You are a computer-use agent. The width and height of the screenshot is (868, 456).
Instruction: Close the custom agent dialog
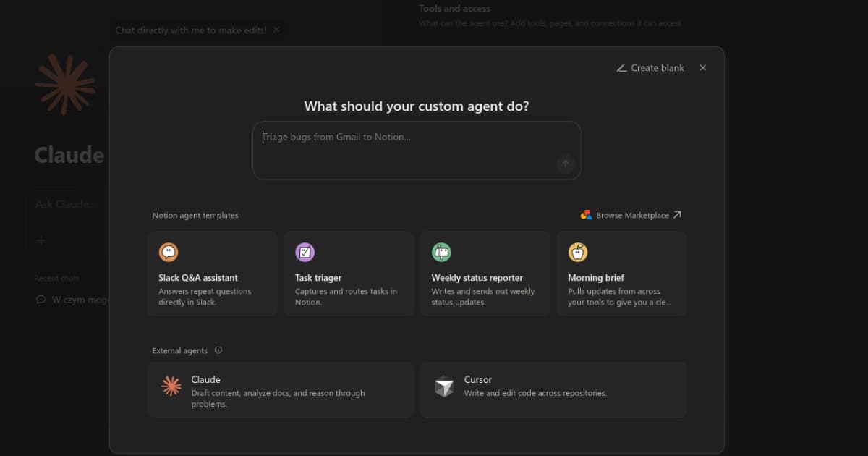click(x=703, y=68)
